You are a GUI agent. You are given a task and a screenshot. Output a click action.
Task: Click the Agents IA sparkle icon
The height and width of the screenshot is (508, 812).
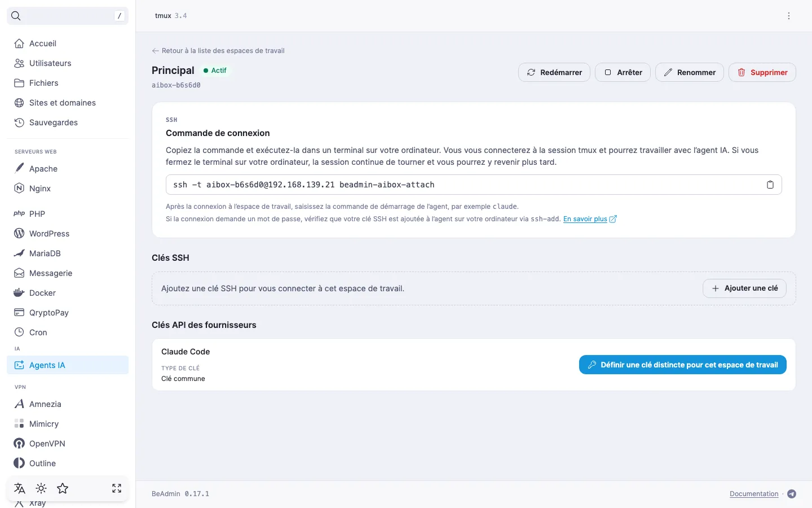[19, 365]
